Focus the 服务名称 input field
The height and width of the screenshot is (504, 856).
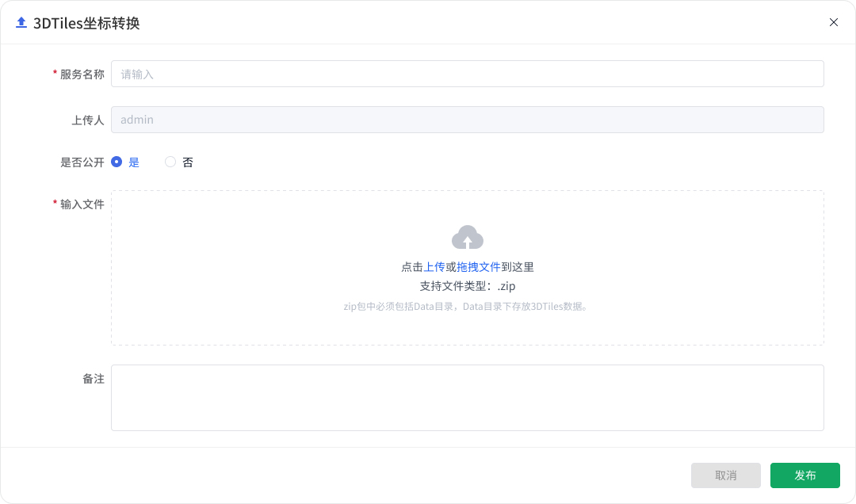(468, 74)
